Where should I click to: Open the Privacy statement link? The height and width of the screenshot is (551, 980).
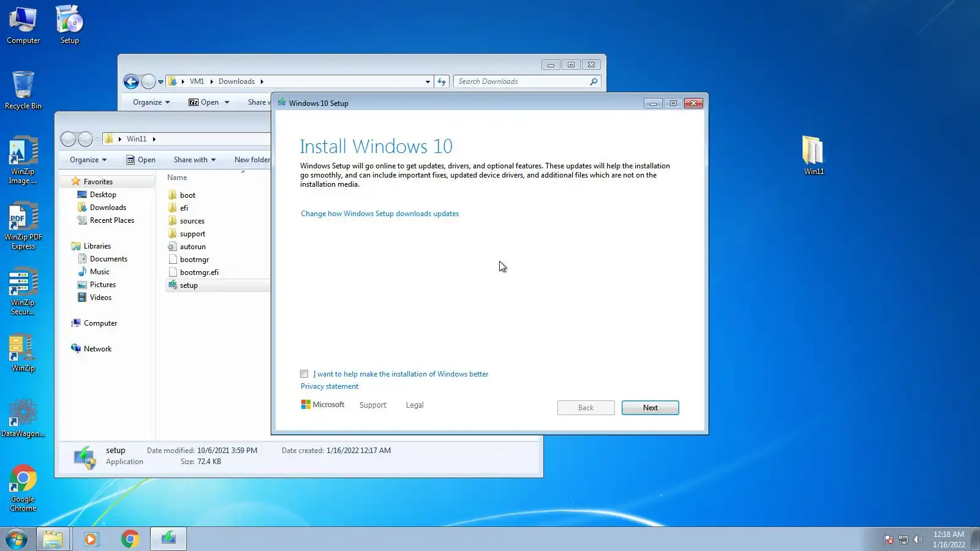[330, 386]
